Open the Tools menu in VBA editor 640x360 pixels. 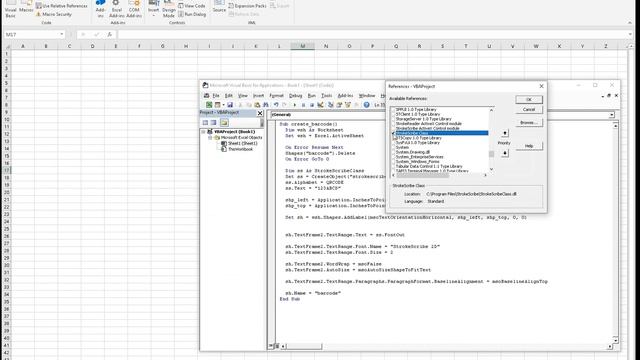tap(327, 96)
